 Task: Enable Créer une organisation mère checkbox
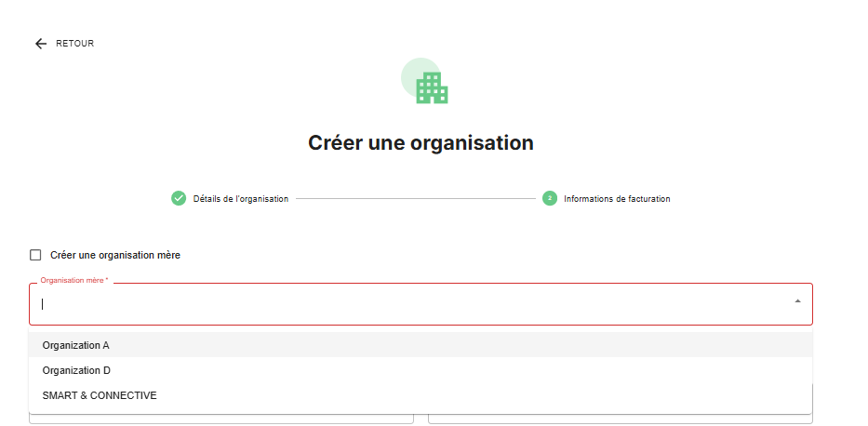tap(35, 255)
